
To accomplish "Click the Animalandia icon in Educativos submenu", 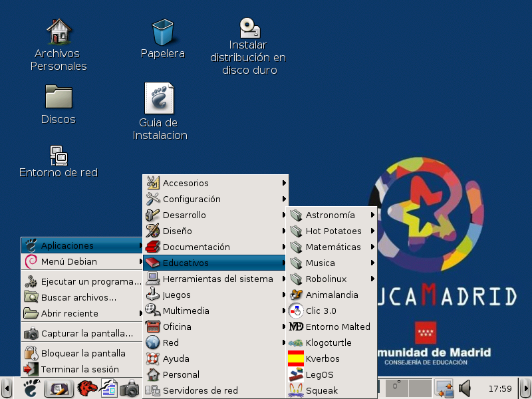I will coord(296,295).
